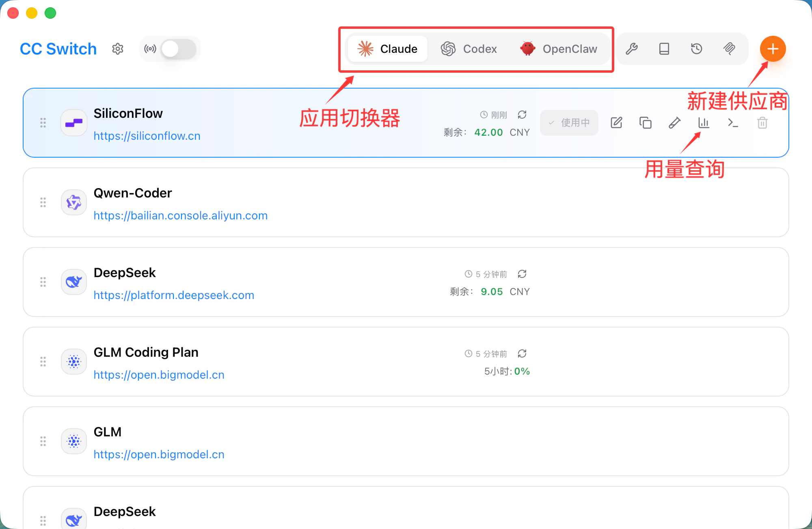This screenshot has height=529, width=812.
Task: Toggle the proxy broadcast switch
Action: click(x=179, y=49)
